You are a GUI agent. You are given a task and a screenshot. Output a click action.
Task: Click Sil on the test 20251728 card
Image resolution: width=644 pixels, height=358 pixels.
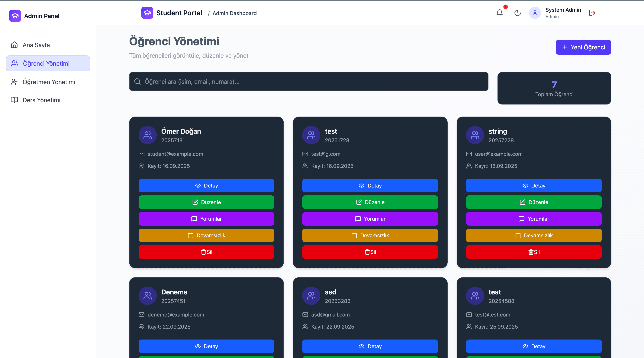(370, 252)
